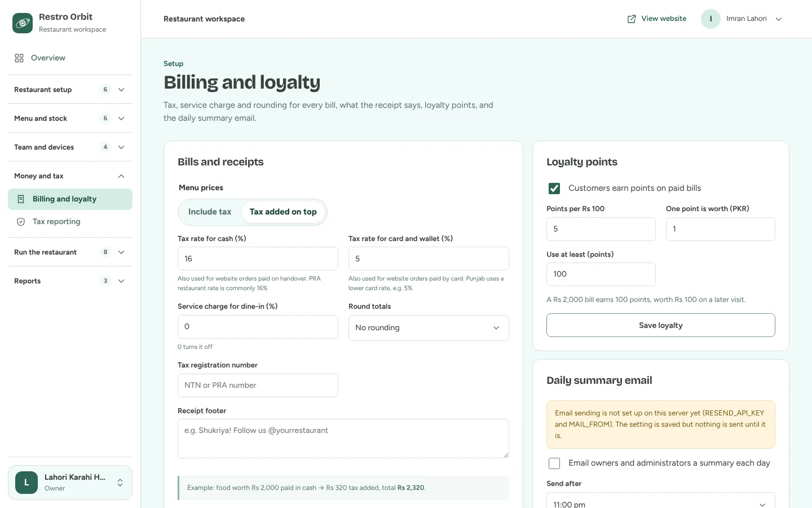The image size is (812, 508).
Task: Open the View website link
Action: 657,19
